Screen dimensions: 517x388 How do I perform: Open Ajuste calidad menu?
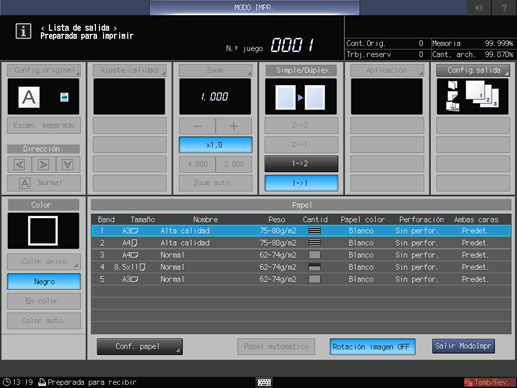pos(129,70)
